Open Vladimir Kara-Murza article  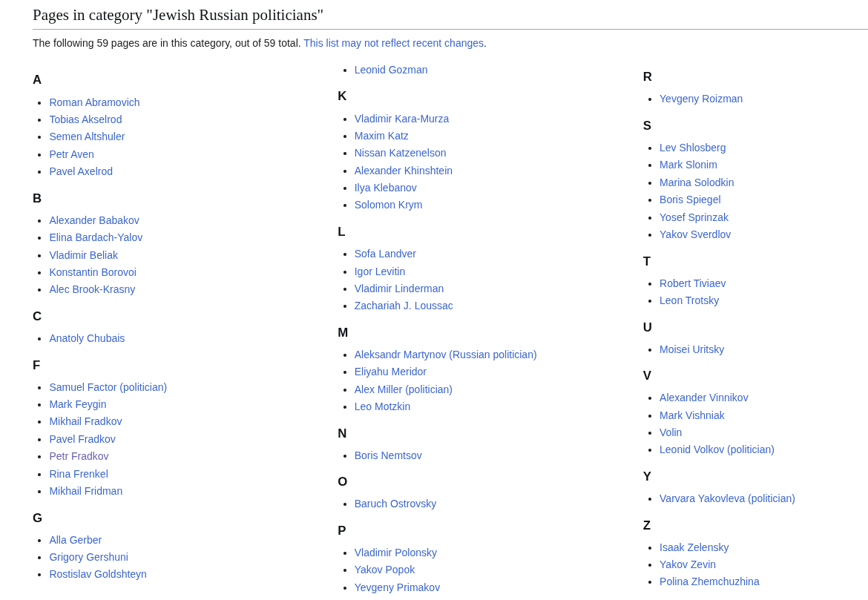(x=401, y=119)
